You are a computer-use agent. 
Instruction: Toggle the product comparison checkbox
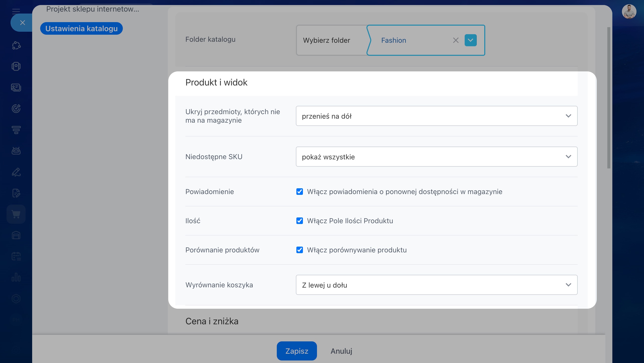(299, 250)
